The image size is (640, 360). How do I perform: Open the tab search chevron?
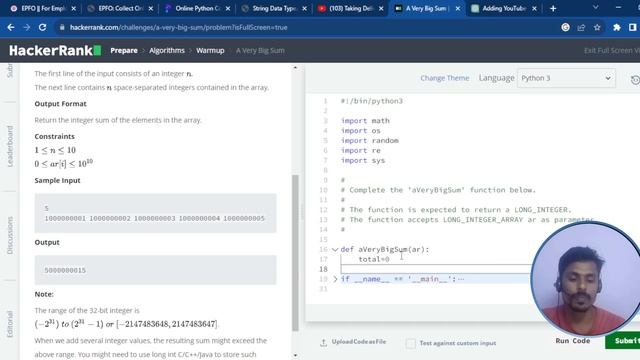point(596,7)
